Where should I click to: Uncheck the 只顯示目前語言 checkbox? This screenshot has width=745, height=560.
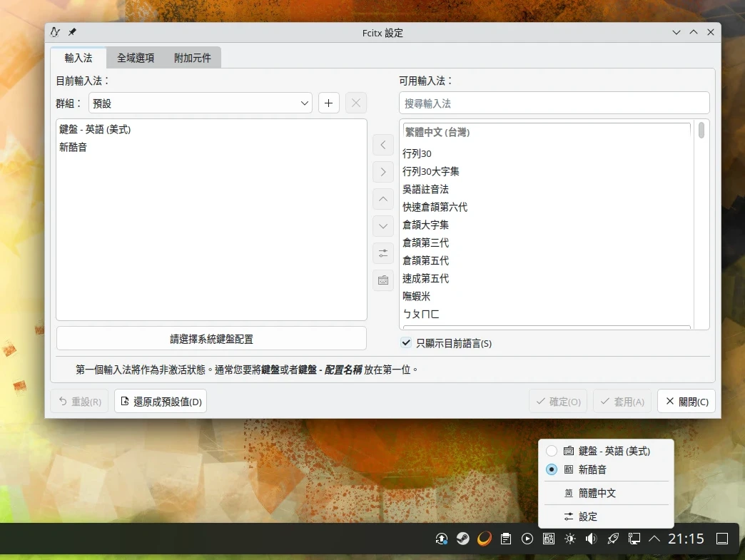pos(406,343)
